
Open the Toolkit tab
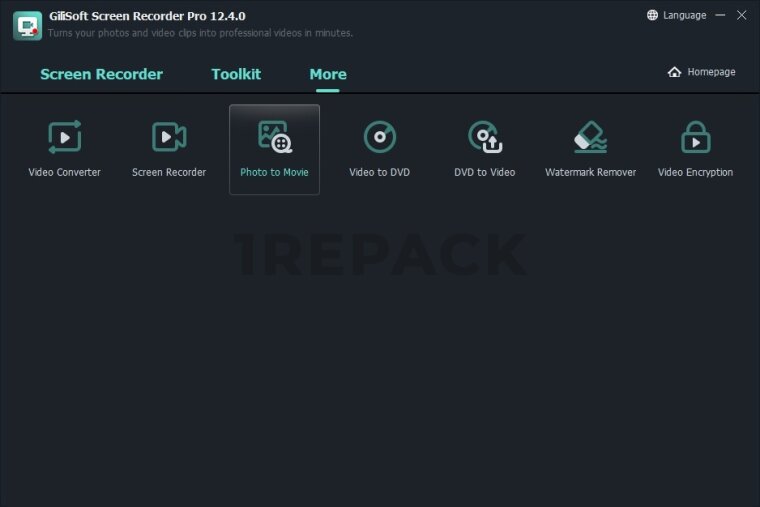point(236,74)
